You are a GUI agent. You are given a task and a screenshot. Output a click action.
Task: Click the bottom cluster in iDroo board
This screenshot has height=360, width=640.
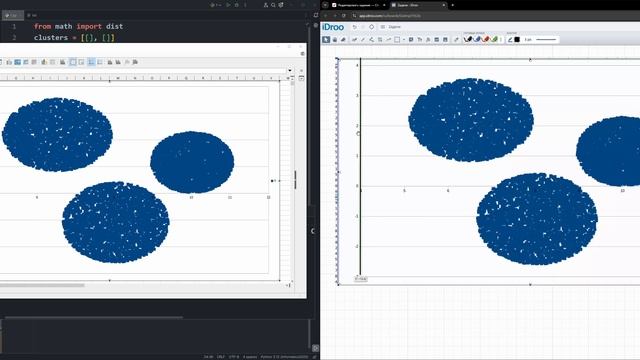pos(537,219)
